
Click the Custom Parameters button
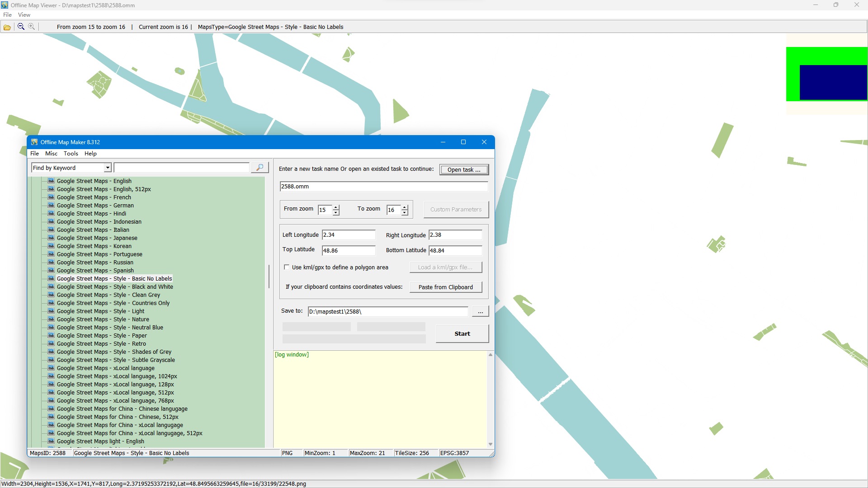click(456, 209)
